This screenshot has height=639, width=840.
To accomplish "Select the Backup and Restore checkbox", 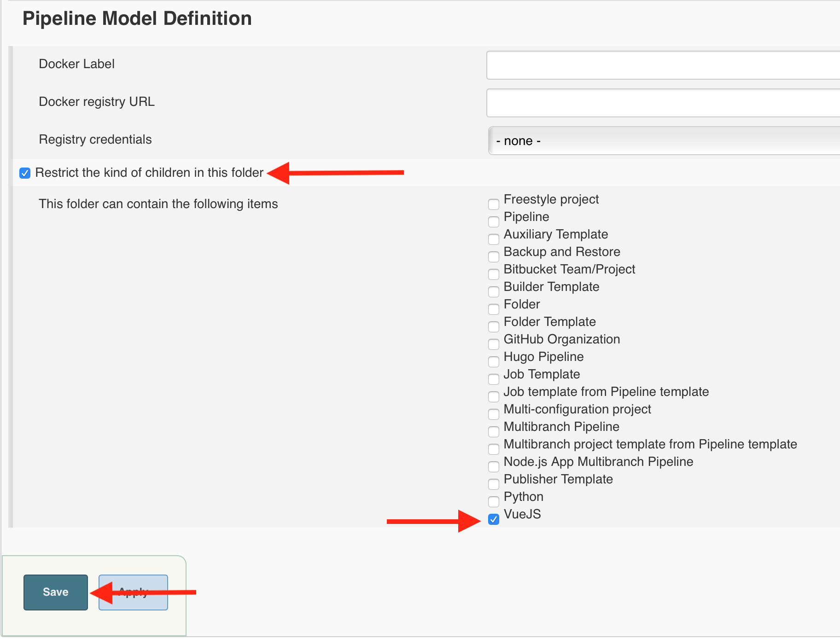I will pos(494,256).
